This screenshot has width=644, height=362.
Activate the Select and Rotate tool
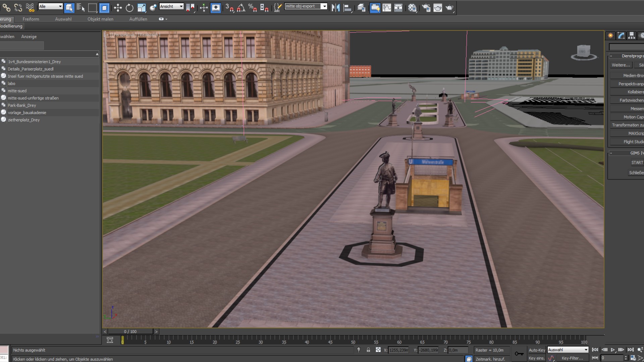click(x=129, y=8)
